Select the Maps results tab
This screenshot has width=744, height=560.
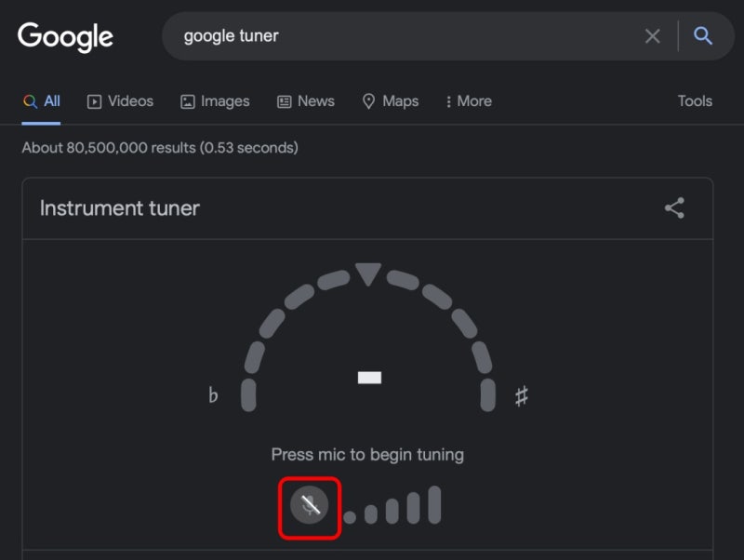391,101
